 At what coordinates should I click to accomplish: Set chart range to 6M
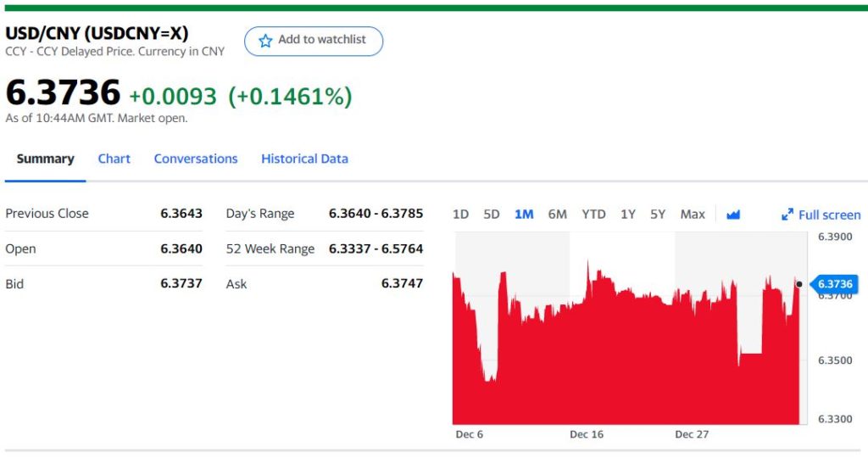point(557,215)
